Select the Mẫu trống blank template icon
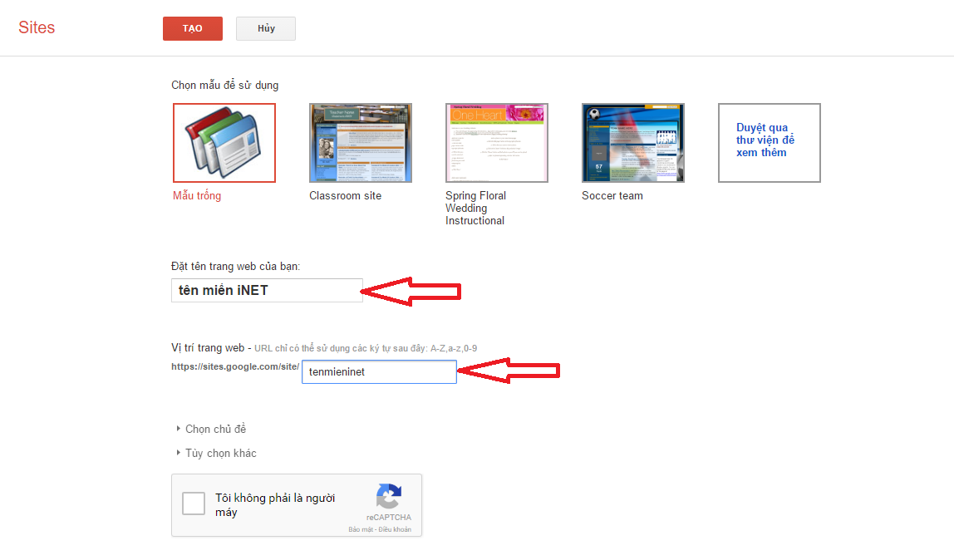Image resolution: width=954 pixels, height=560 pixels. click(224, 143)
